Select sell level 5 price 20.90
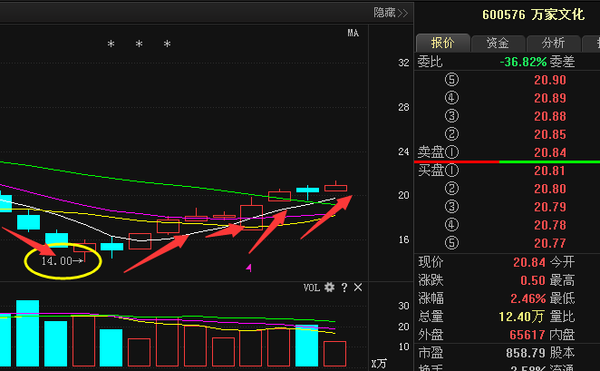Viewport: 600px width, 371px height. (550, 80)
